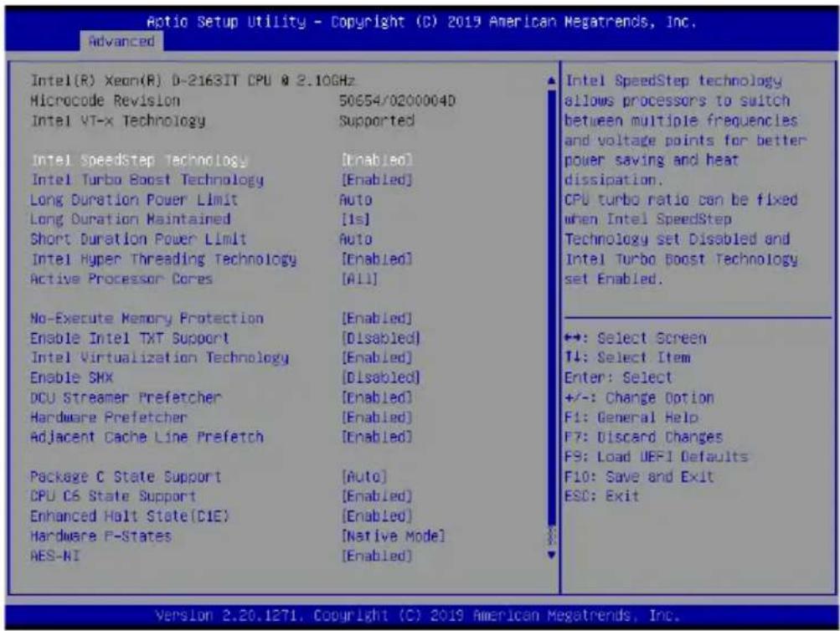The height and width of the screenshot is (631, 840).
Task: Toggle Enable SMX Disabled value
Action: pyautogui.click(x=381, y=377)
